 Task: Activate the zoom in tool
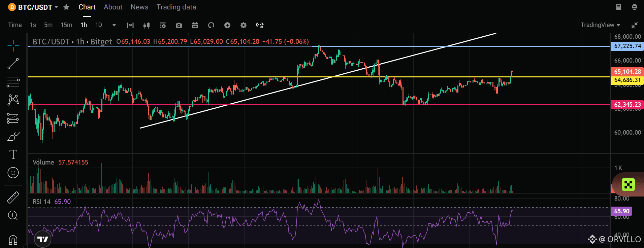tap(13, 215)
